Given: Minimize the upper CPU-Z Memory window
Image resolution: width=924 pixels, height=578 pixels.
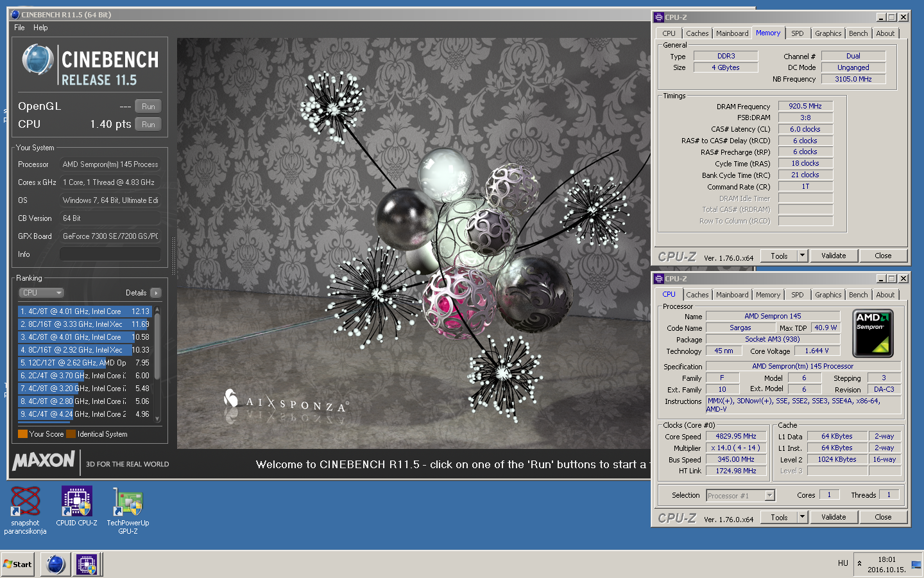Looking at the screenshot, I should [881, 17].
